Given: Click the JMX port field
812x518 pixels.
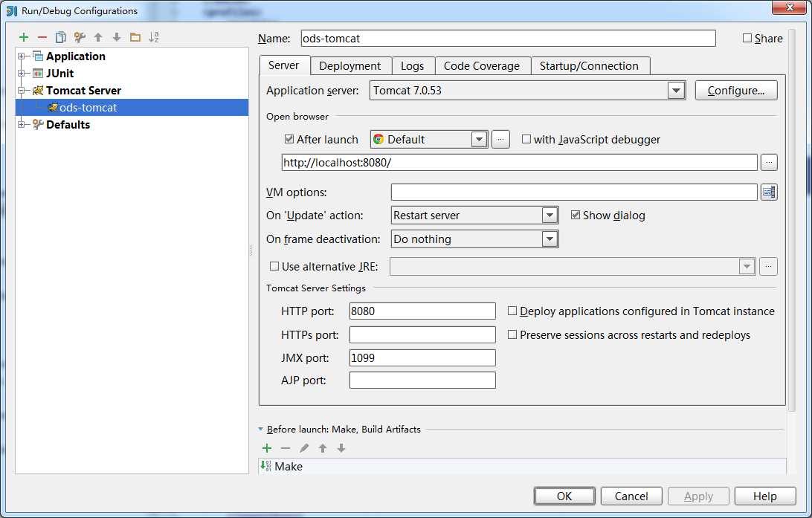Looking at the screenshot, I should (422, 357).
